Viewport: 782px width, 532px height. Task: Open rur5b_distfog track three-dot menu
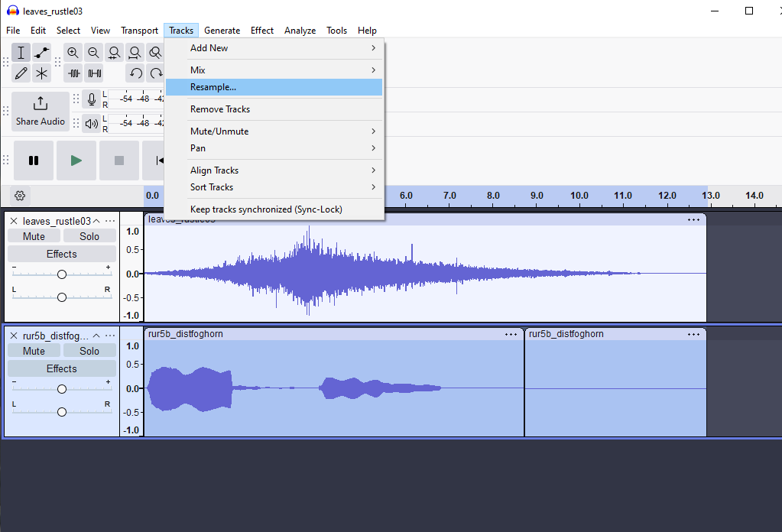coord(110,336)
